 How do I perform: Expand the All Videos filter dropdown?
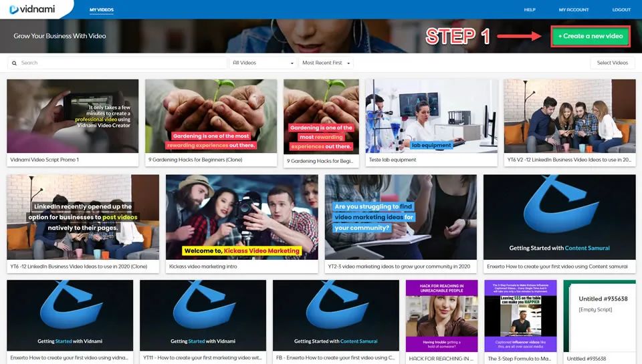[x=263, y=63]
